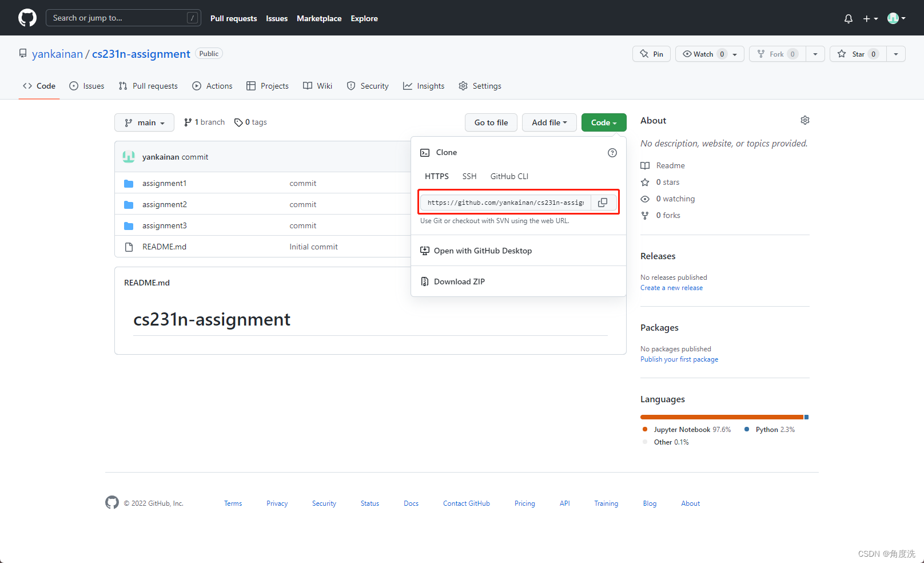Open the assignment2 folder name
The image size is (924, 563).
point(165,205)
